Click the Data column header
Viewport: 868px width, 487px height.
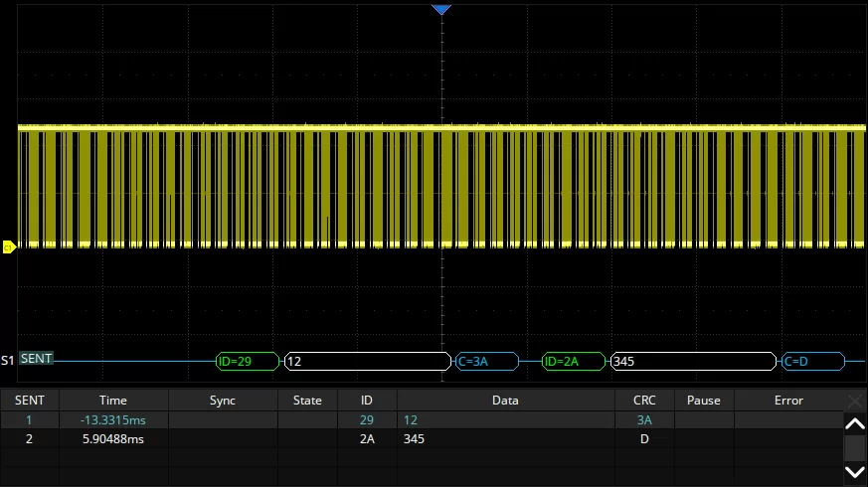point(505,401)
